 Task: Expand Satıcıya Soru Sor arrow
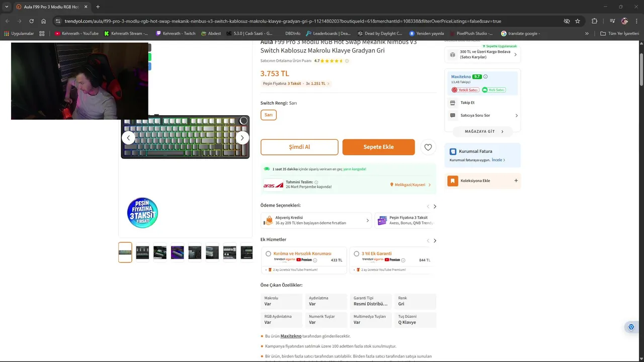click(x=516, y=116)
